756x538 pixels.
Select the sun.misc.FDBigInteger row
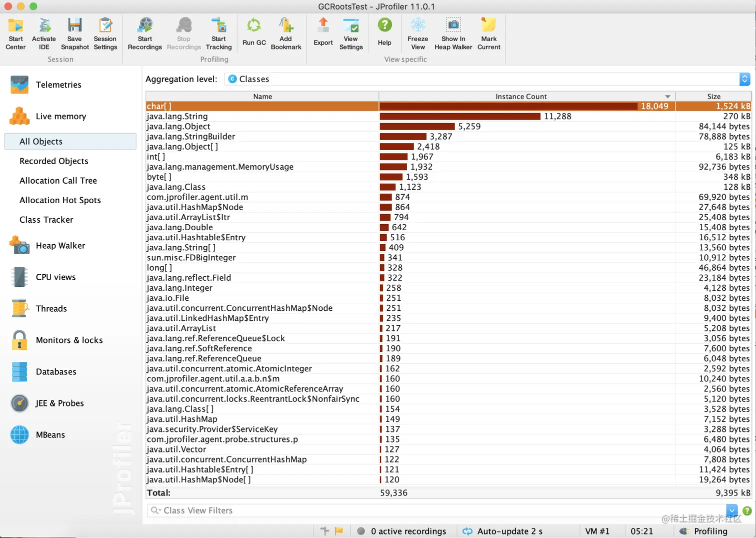point(448,258)
